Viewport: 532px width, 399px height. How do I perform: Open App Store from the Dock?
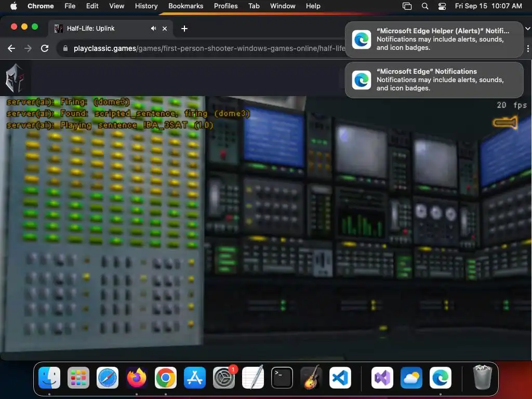point(195,377)
